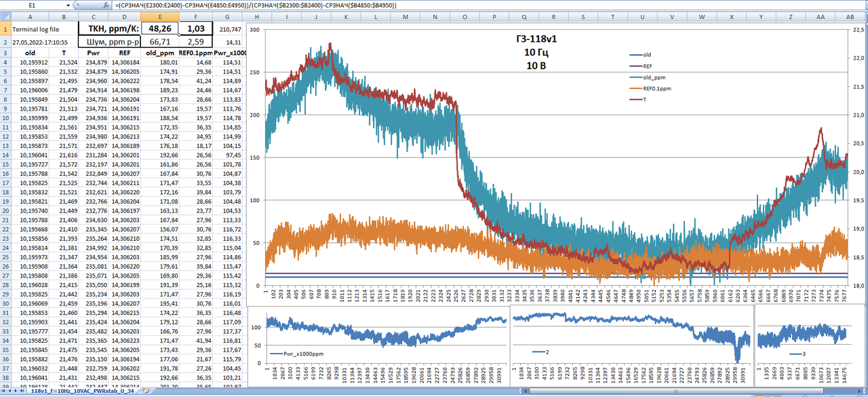Select the 118v1_F=10Hz_10VAC_PWRstab_U_34 sheet tab
Viewport: 868px width, 397px height.
(x=83, y=392)
